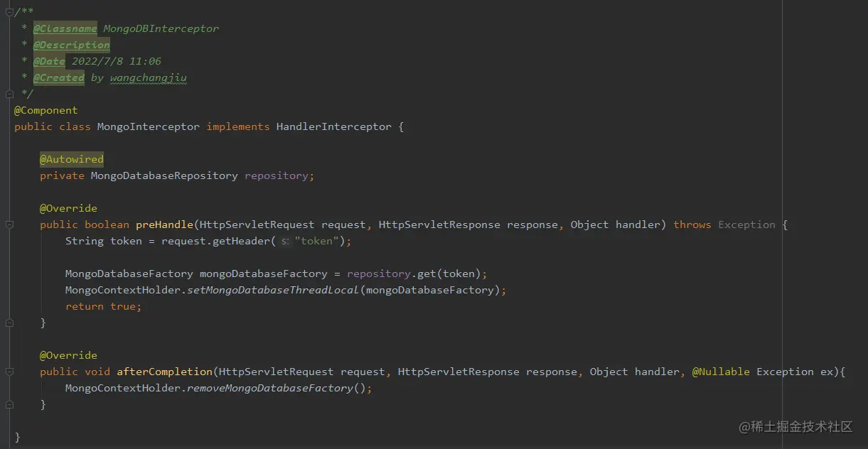Viewport: 868px width, 449px height.
Task: Collapse the afterCompletion method using gutter fold
Action: (9, 372)
